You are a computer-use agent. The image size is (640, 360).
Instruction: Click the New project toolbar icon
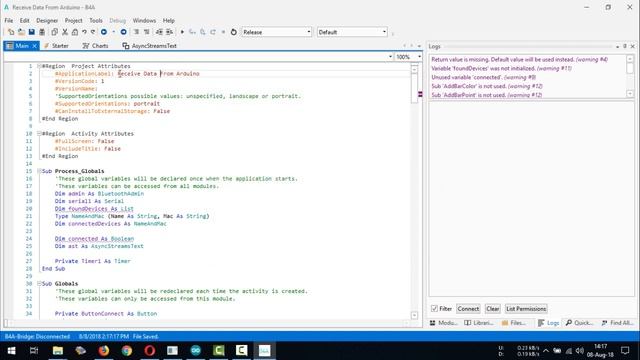pos(11,32)
